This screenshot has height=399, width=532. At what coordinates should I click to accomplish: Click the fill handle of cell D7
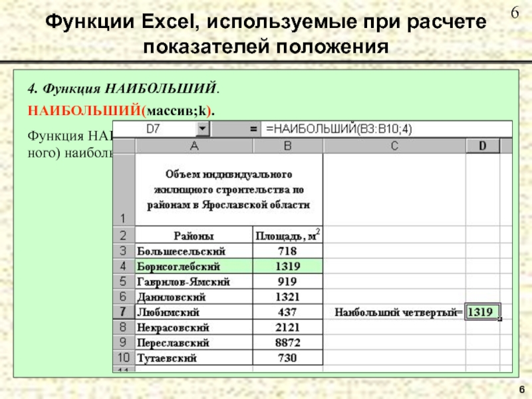pos(500,319)
